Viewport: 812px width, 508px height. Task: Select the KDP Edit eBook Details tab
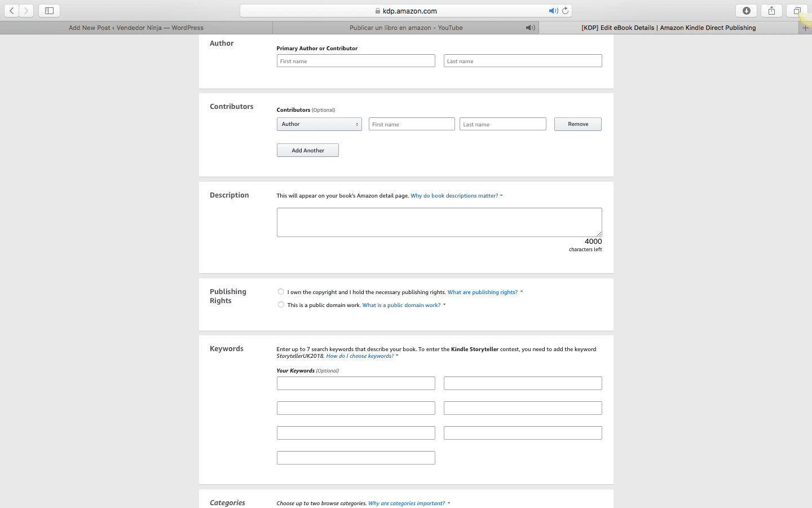click(669, 28)
